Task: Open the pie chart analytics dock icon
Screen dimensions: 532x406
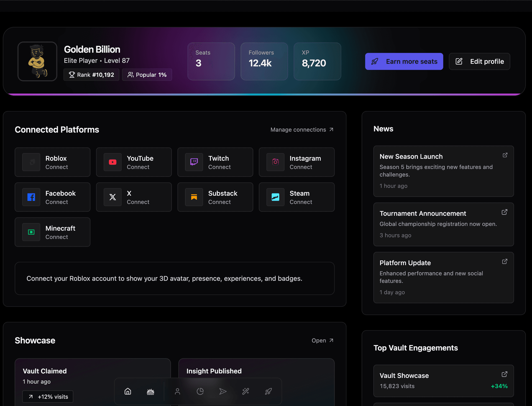Action: coord(200,391)
